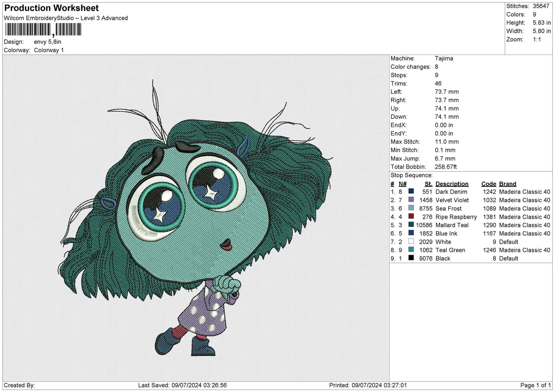Click the width value '5.80 in'
Image resolution: width=555 pixels, height=392 pixels.
(542, 31)
